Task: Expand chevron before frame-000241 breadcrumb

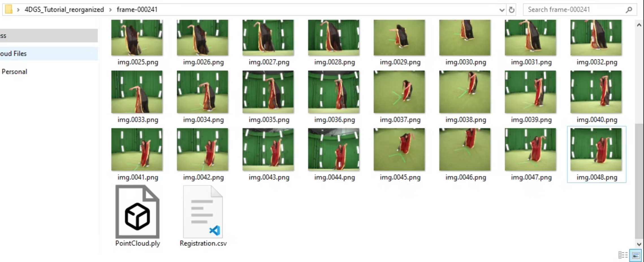Action: click(x=111, y=10)
